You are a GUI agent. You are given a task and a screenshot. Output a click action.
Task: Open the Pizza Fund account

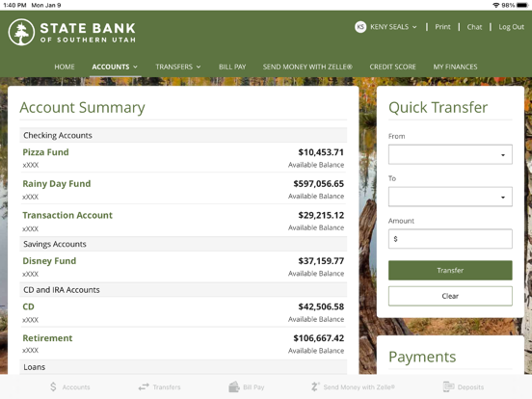[45, 152]
